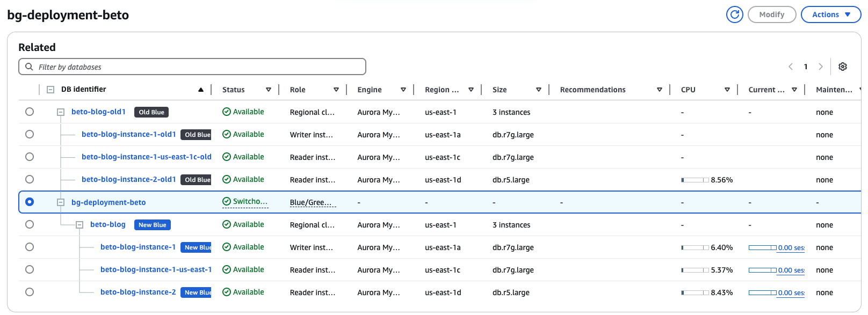Click the Status column sort icon

coord(269,90)
